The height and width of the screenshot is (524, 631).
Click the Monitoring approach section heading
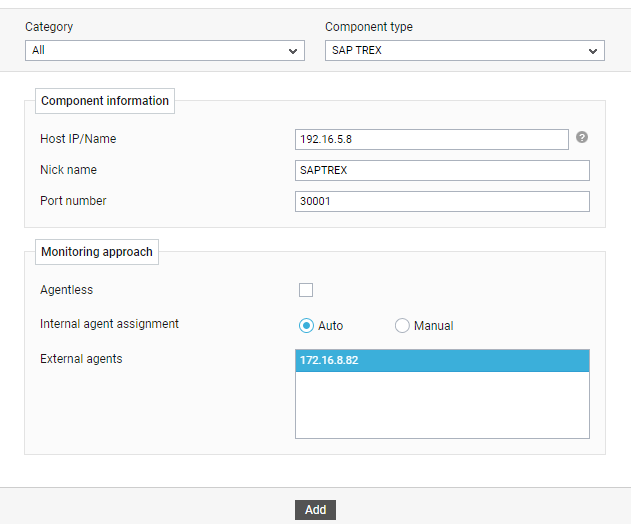click(x=97, y=252)
